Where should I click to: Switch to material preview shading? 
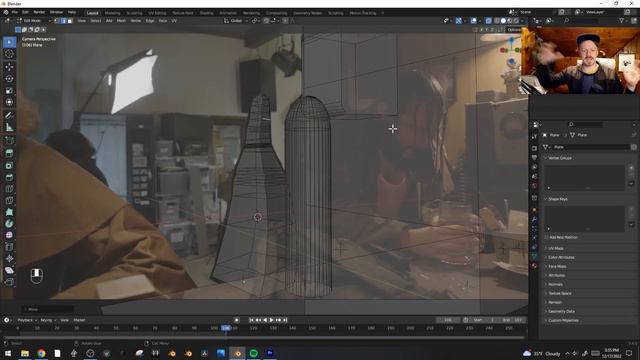coord(510,21)
